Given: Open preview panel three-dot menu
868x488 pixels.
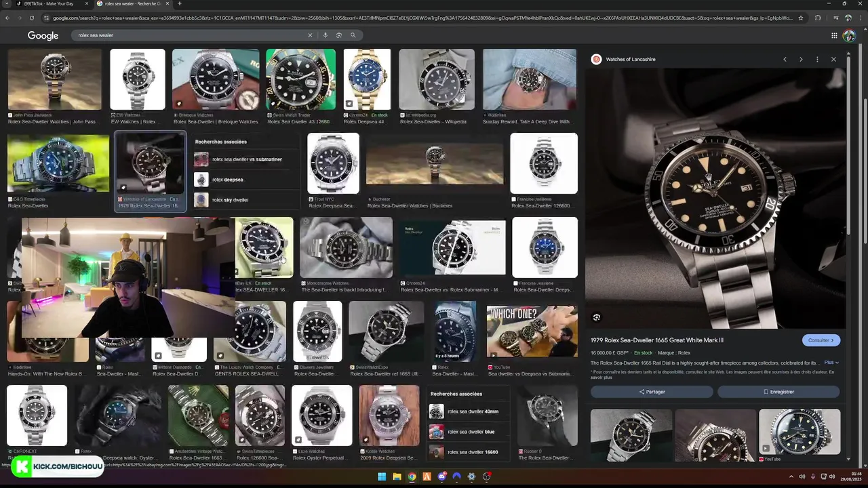Looking at the screenshot, I should click(817, 59).
